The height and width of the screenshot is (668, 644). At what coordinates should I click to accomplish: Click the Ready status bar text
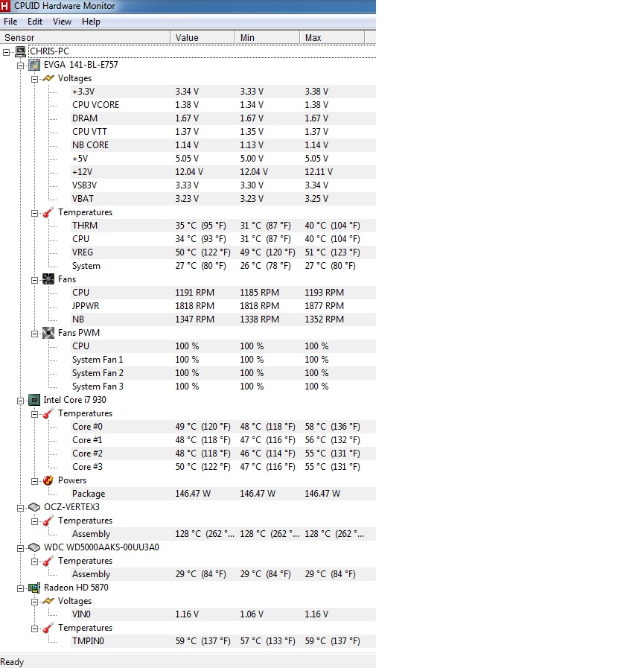[12, 661]
